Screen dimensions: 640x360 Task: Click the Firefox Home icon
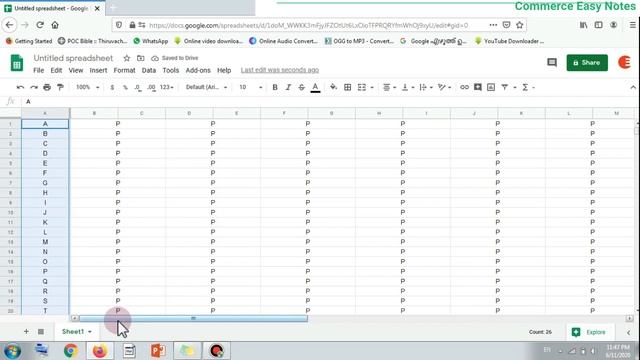coord(55,25)
